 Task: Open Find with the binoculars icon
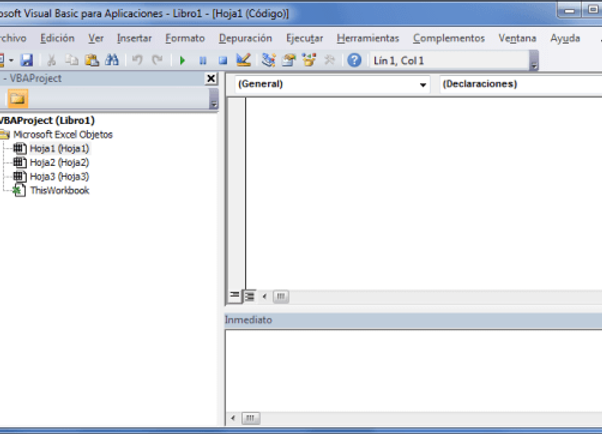(x=112, y=60)
